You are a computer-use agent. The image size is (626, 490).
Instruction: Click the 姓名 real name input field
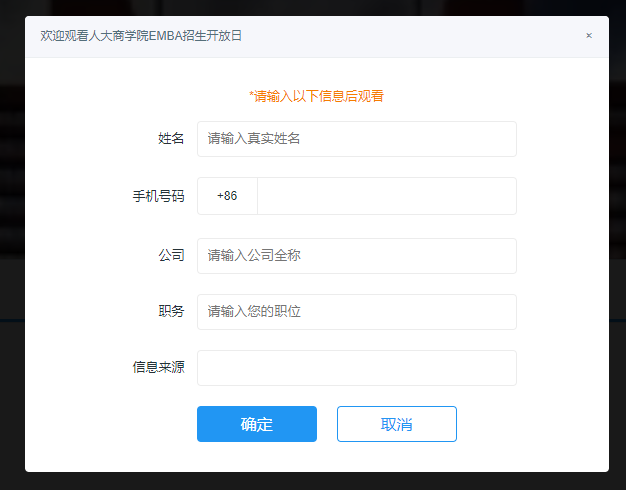[356, 139]
